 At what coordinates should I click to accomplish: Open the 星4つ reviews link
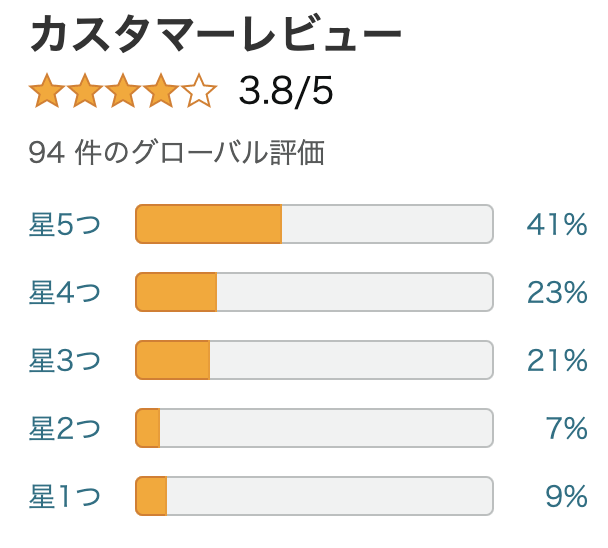click(x=65, y=292)
